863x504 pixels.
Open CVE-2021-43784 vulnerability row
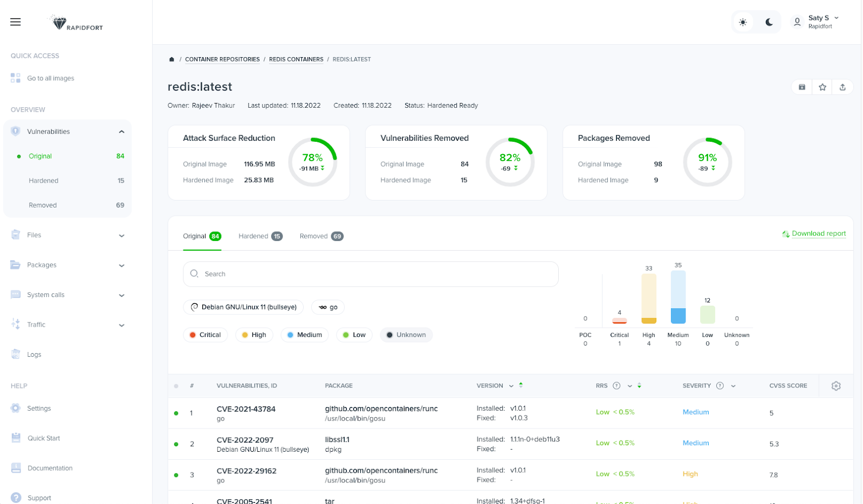[510, 413]
